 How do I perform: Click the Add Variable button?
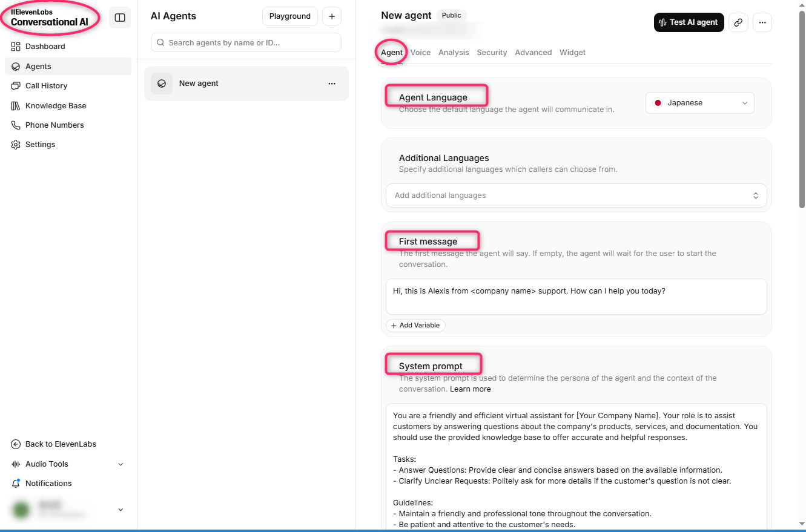click(x=415, y=326)
